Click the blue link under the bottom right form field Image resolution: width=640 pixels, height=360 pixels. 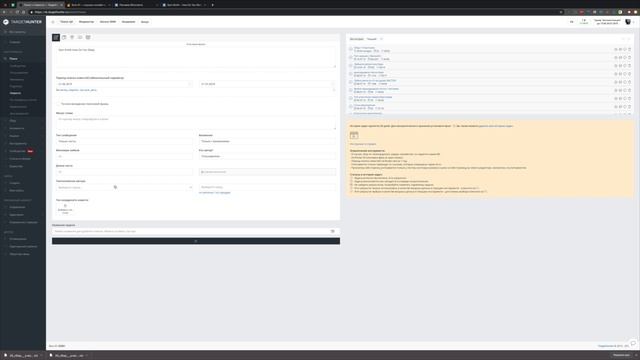pyautogui.click(x=215, y=192)
